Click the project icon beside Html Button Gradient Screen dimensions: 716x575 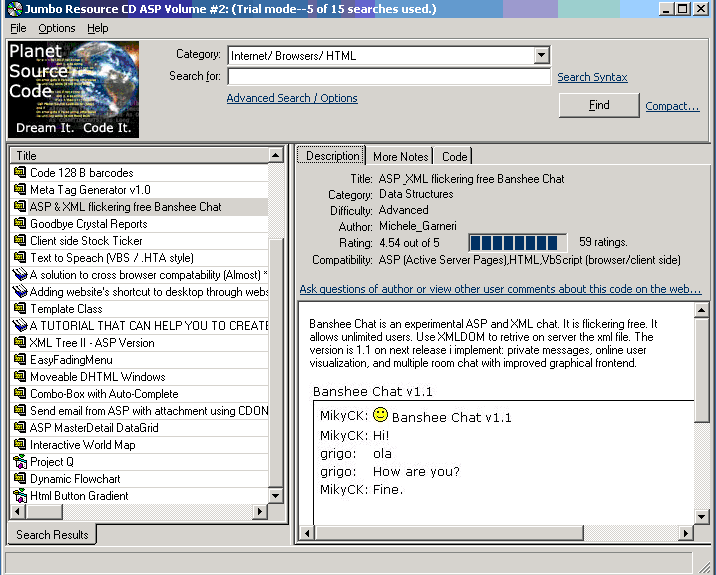click(20, 496)
